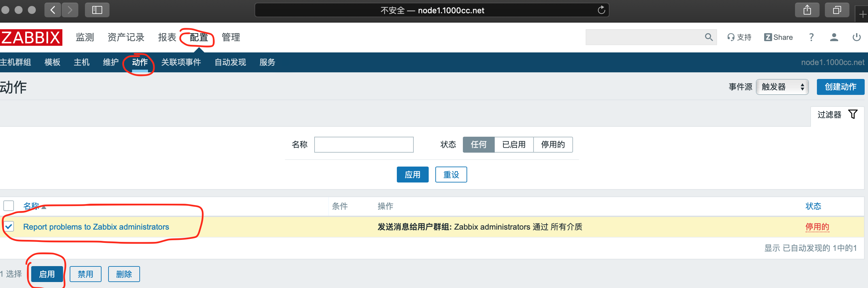Click the 创建动作 button
This screenshot has height=288, width=868.
pyautogui.click(x=840, y=87)
